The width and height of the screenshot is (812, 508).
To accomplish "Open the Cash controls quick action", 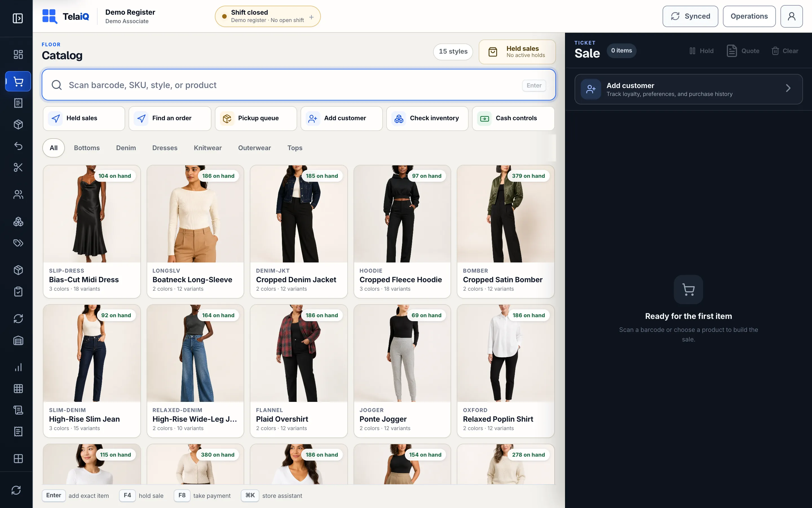I will point(513,118).
